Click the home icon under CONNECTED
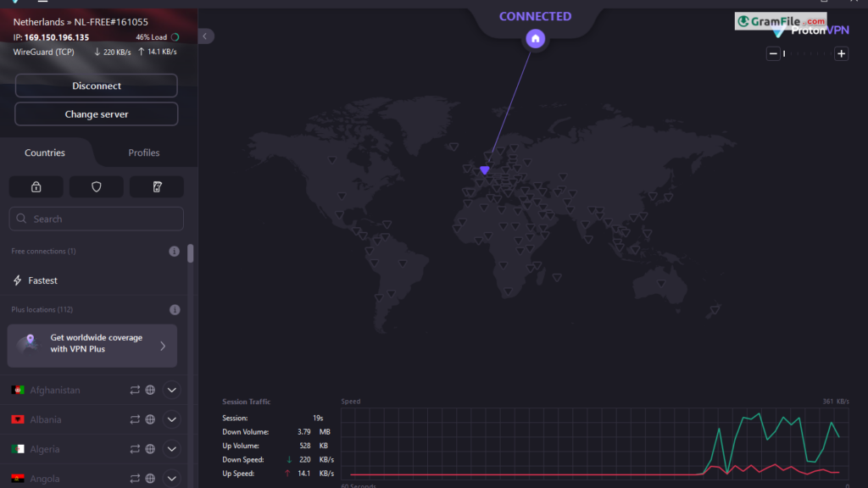 click(535, 38)
